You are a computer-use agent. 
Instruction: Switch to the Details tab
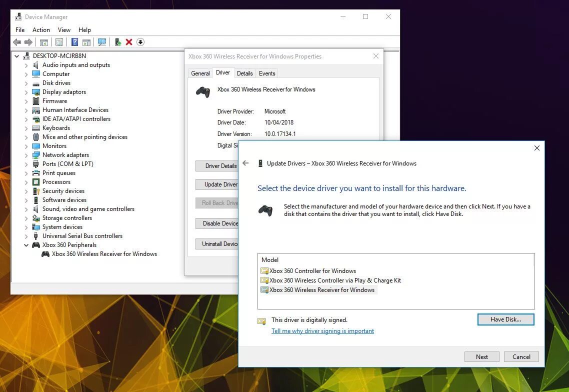pos(244,73)
